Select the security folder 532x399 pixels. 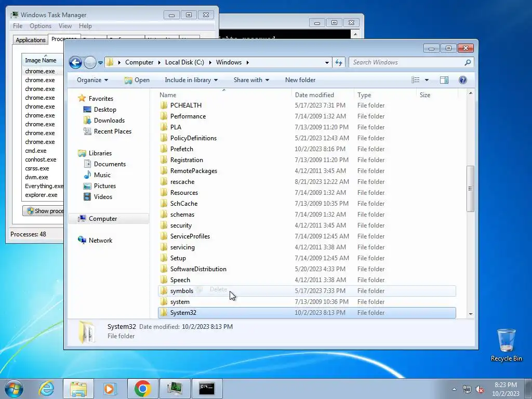point(307,225)
